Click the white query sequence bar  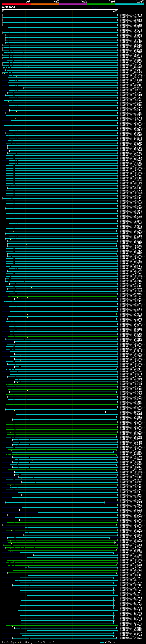tap(60, 9)
